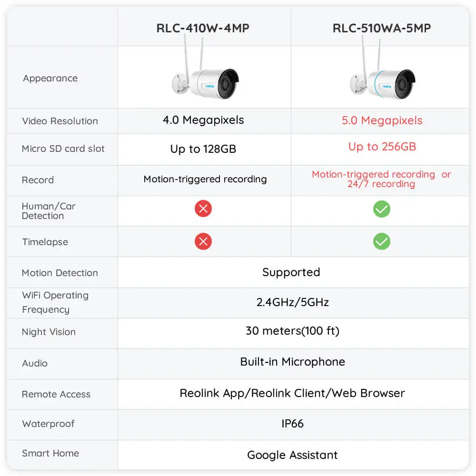
Task: Click the Up to 128GB value
Action: click(x=203, y=149)
